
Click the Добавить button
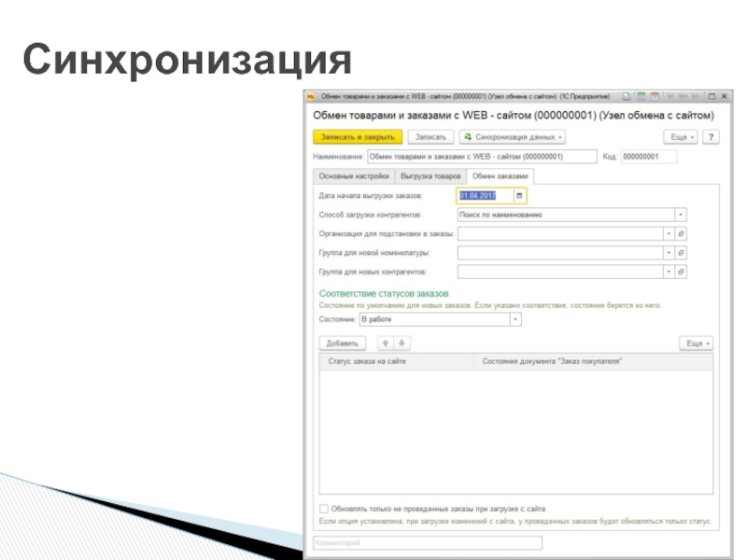343,343
